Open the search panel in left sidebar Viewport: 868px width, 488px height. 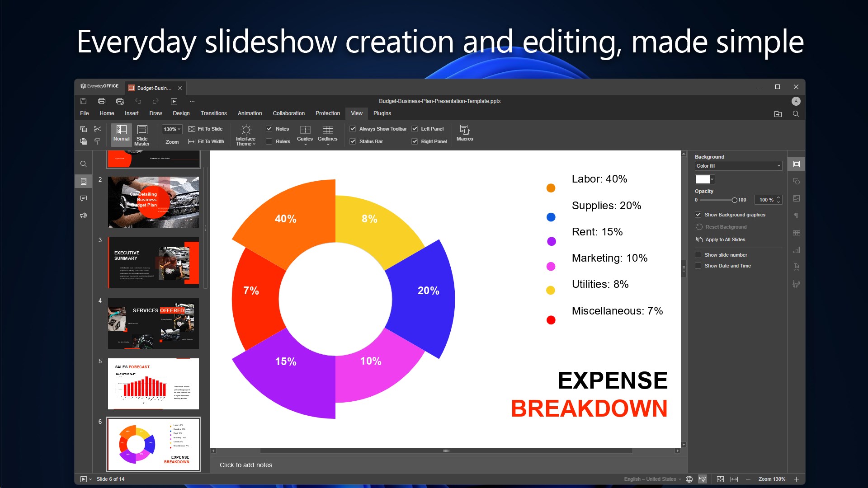pyautogui.click(x=84, y=164)
